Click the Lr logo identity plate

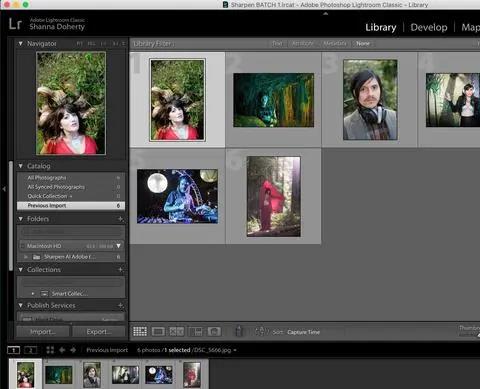point(15,24)
